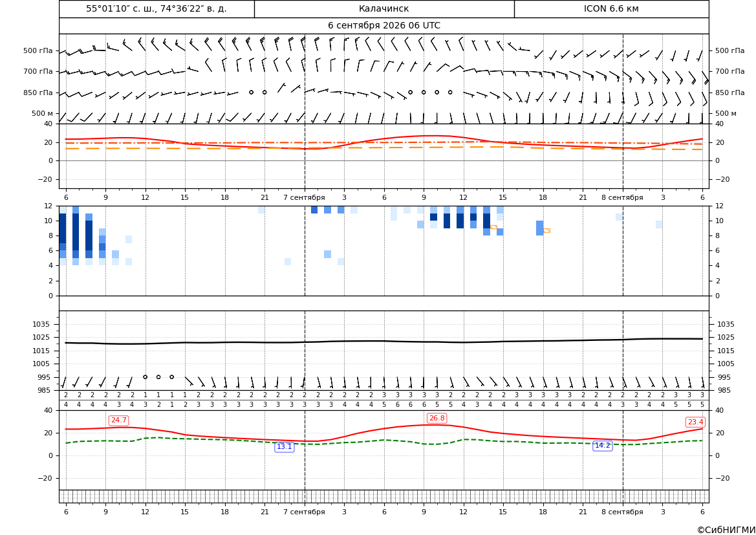Click the right-side 850 гПа level label
Viewport: 756px width, 535px height.
[x=729, y=93]
